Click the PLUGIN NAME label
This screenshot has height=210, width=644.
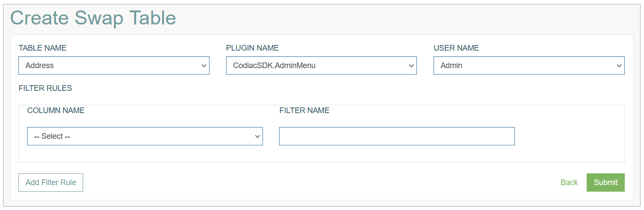252,48
